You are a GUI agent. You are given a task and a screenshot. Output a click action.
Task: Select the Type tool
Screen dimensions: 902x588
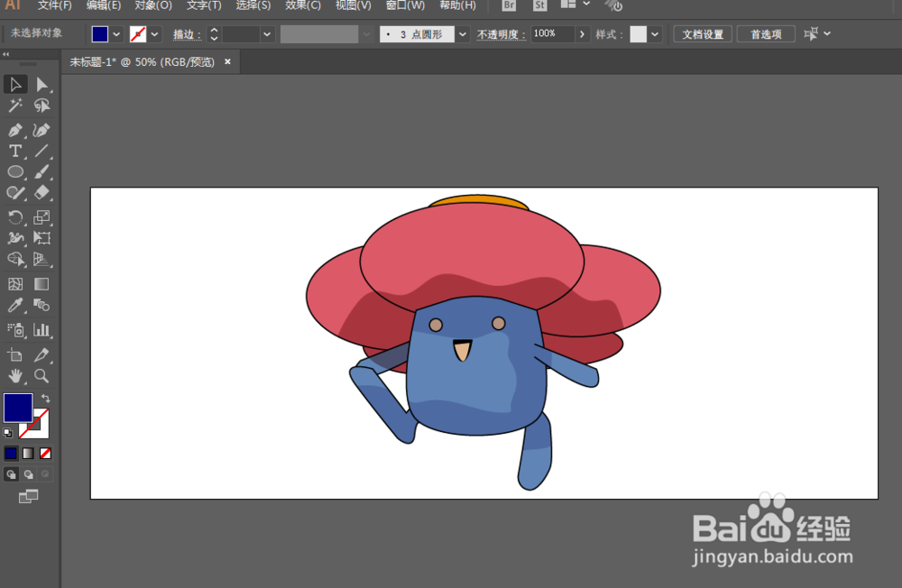(x=15, y=151)
